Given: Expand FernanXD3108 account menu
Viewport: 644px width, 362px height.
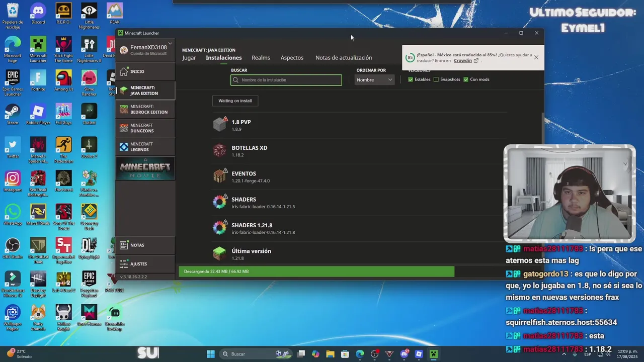Looking at the screenshot, I should pyautogui.click(x=145, y=50).
